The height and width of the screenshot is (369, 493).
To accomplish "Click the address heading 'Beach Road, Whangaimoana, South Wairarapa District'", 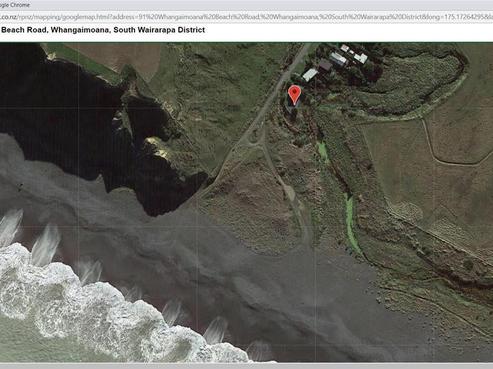I will pos(103,30).
